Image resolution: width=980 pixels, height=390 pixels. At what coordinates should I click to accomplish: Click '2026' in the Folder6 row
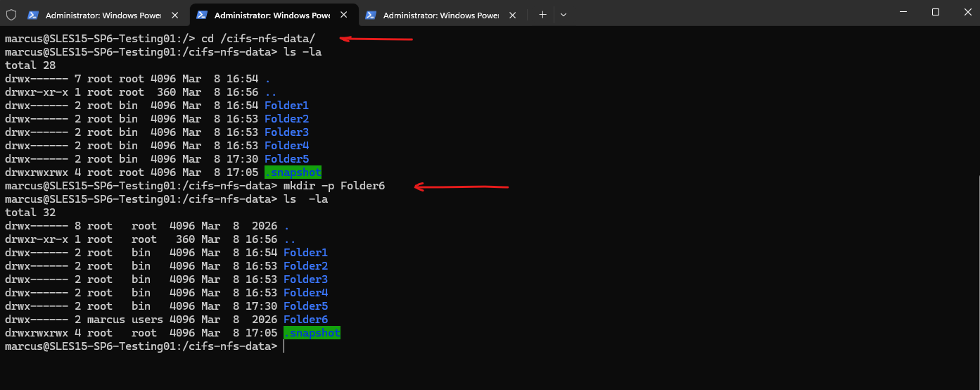pyautogui.click(x=265, y=320)
